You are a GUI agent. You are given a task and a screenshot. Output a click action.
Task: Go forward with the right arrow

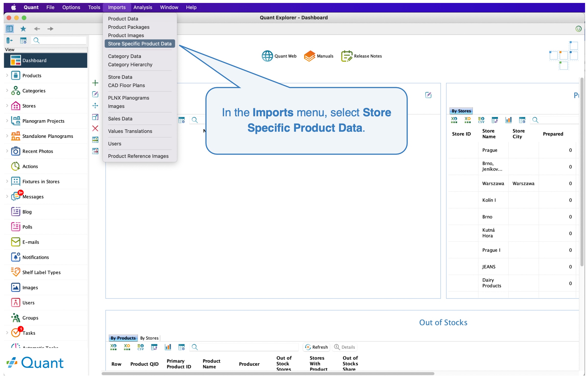point(50,29)
